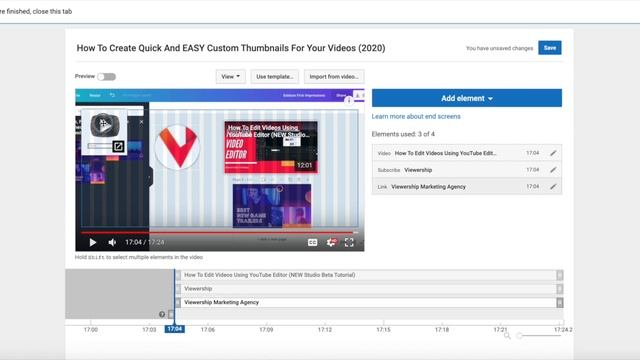Open Learn more about end screens link

coord(416,116)
